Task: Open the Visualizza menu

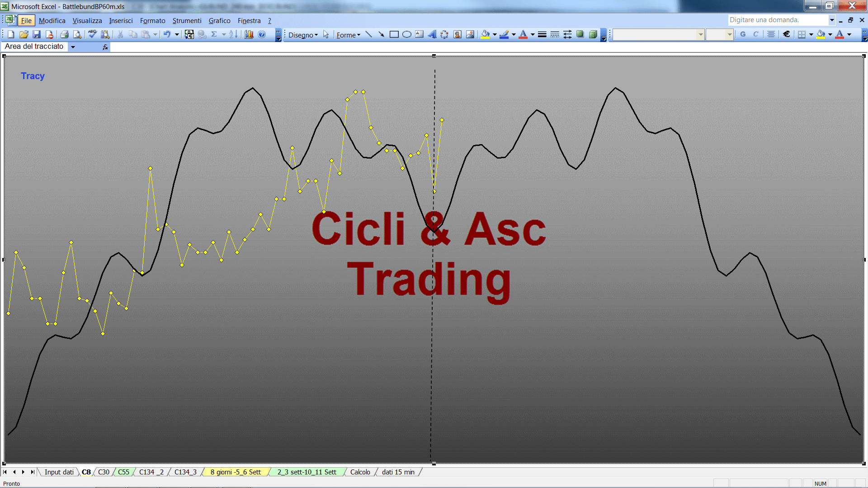Action: (x=87, y=20)
